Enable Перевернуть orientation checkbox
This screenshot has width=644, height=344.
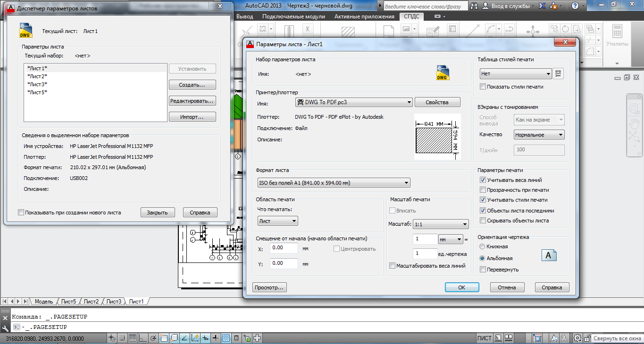pos(483,270)
